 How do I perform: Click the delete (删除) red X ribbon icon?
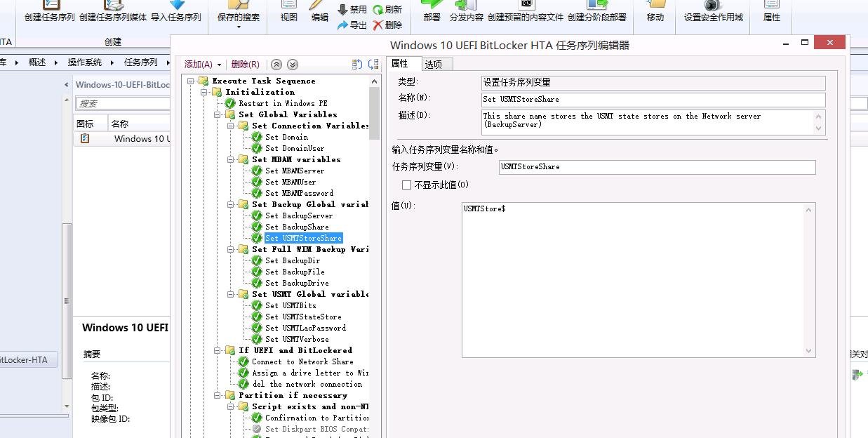378,25
